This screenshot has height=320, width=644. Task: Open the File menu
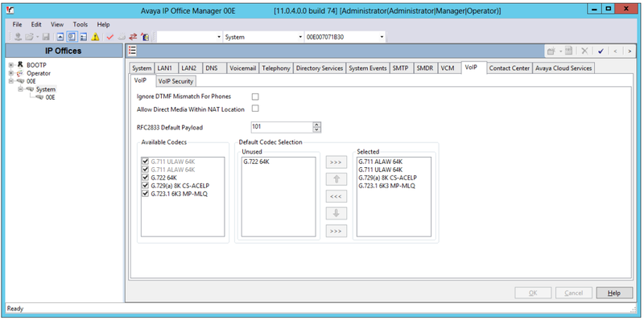(x=17, y=25)
